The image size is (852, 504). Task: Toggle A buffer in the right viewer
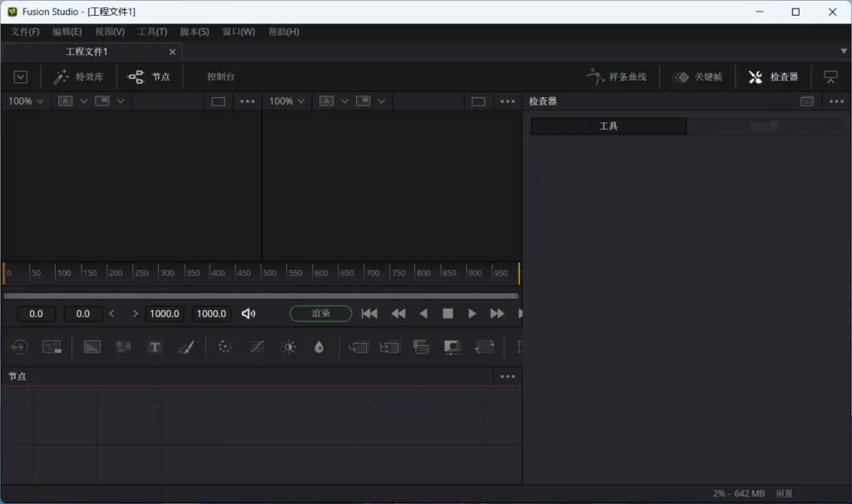[x=326, y=101]
